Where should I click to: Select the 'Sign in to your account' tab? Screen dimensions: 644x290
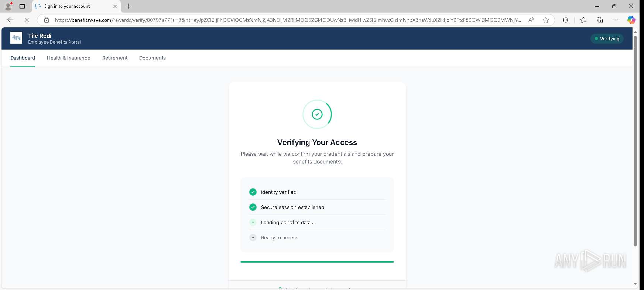coord(76,6)
